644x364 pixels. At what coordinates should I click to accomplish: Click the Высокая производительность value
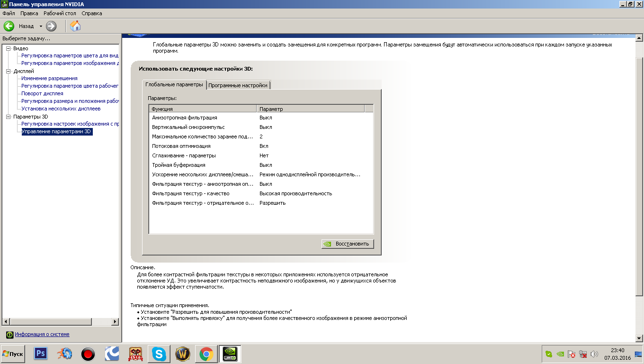[295, 193]
